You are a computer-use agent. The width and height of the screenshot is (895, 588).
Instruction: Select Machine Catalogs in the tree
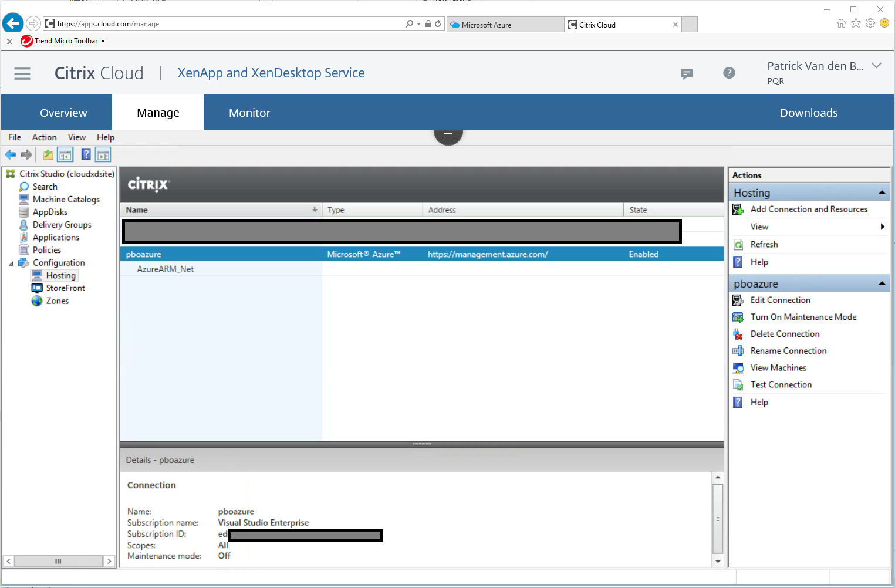66,200
